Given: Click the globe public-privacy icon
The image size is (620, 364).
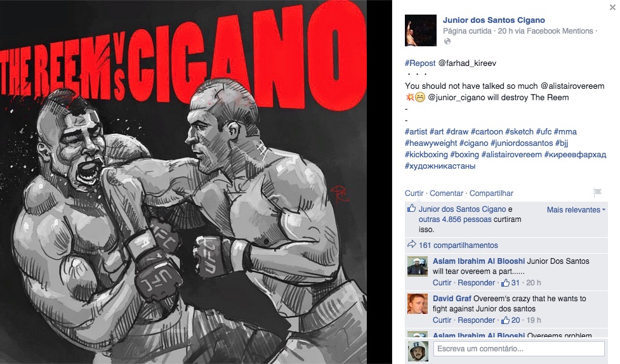Looking at the screenshot, I should click(447, 41).
